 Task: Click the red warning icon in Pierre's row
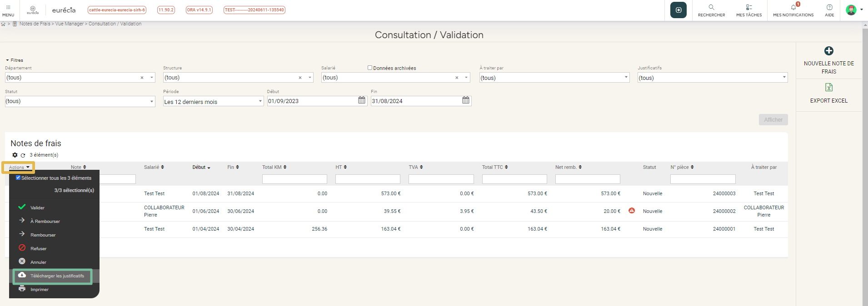(x=631, y=211)
